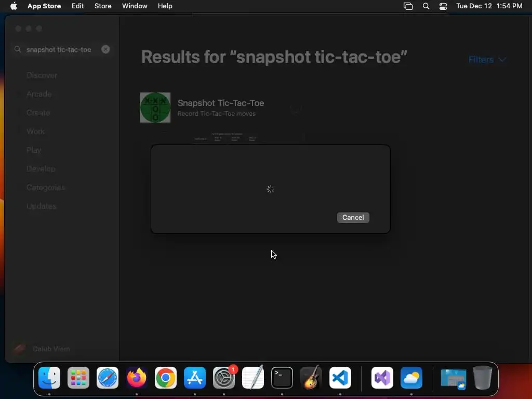The image size is (532, 399).
Task: Go to Create in sidebar
Action: tap(38, 113)
